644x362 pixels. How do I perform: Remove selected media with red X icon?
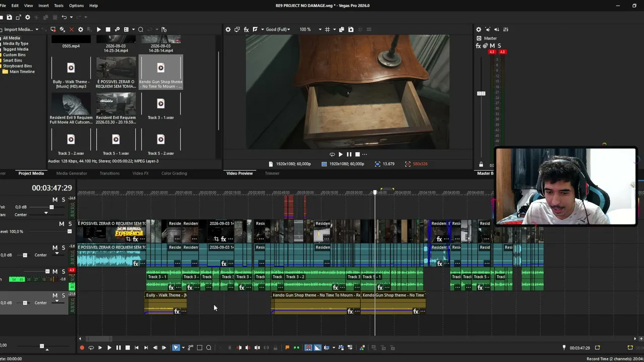pyautogui.click(x=71, y=29)
